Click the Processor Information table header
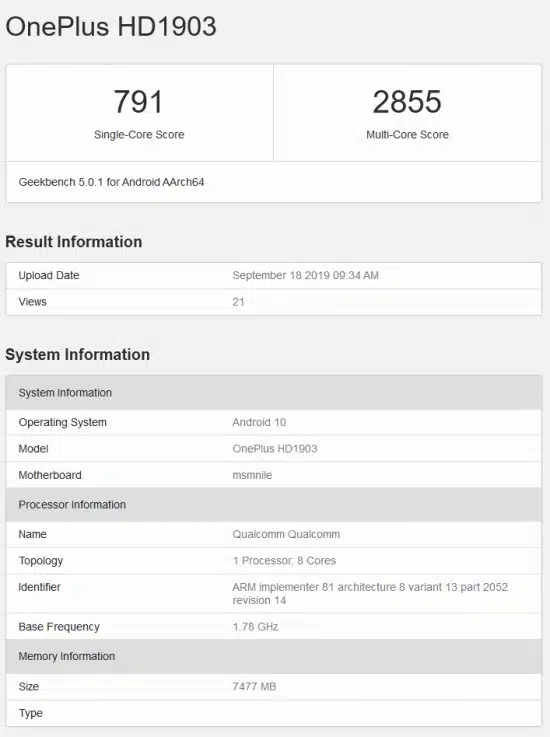The height and width of the screenshot is (737, 550). 274,505
